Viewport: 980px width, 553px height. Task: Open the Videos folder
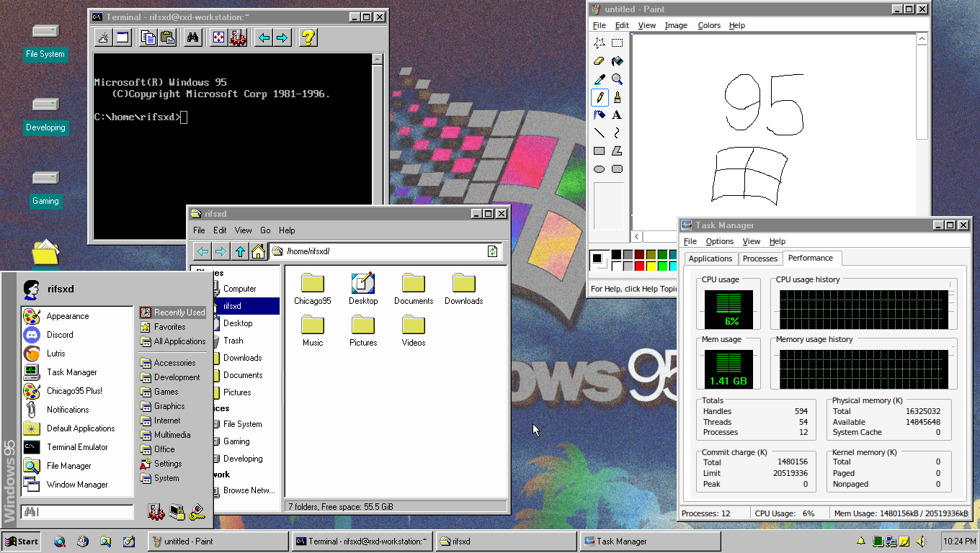click(414, 331)
